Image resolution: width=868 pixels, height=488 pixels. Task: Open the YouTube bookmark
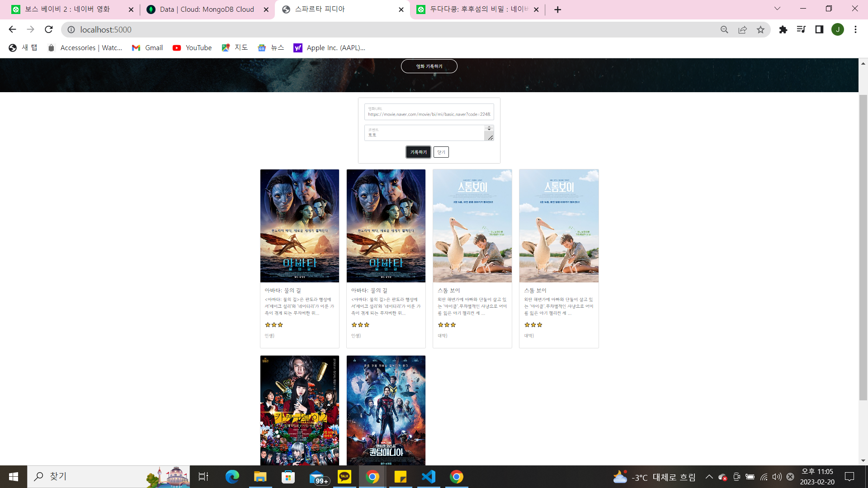(x=192, y=47)
